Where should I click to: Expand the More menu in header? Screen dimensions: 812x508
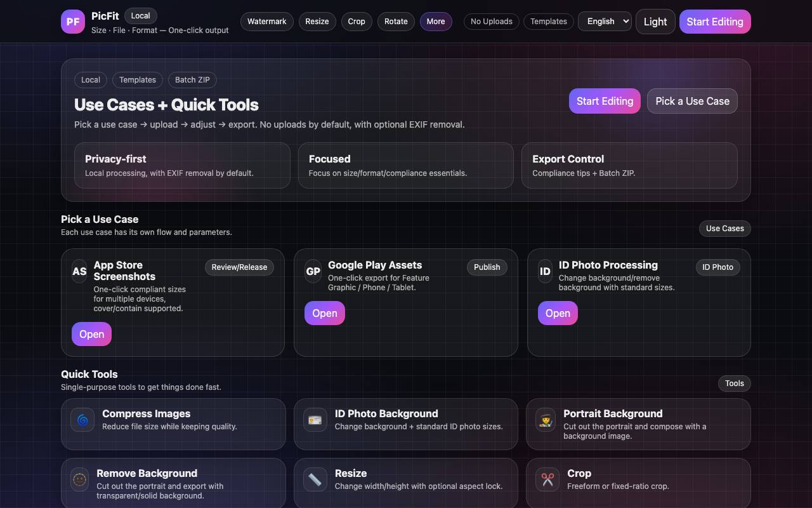point(436,22)
